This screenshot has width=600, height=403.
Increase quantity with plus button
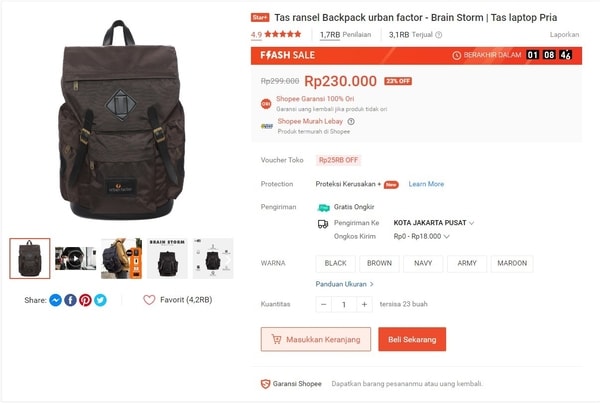[364, 304]
